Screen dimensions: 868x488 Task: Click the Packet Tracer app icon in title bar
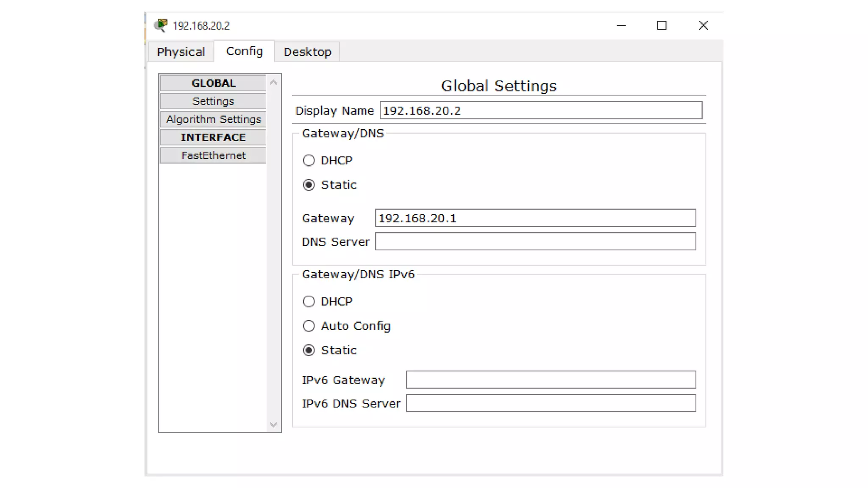(161, 25)
